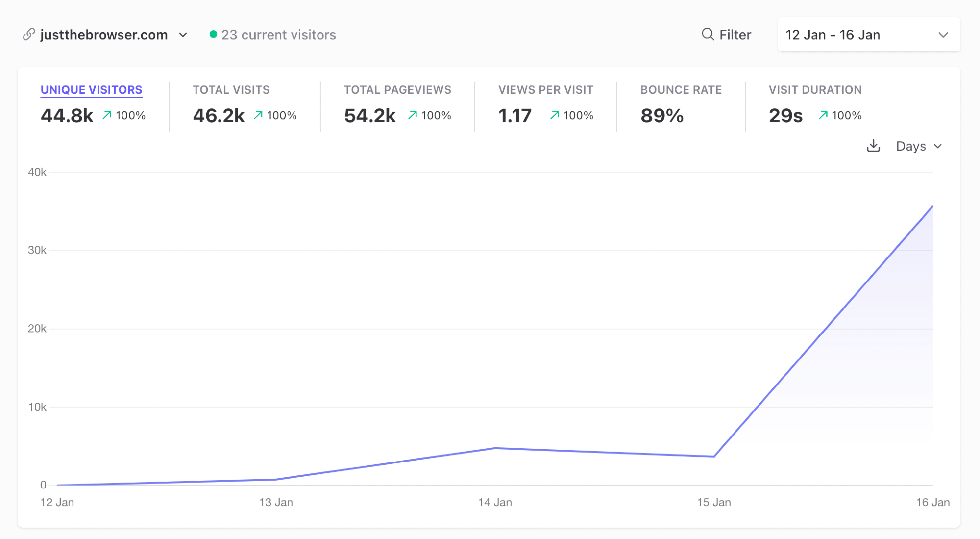Screen dimensions: 980x539
Task: Click the green current visitors dot
Action: [213, 34]
